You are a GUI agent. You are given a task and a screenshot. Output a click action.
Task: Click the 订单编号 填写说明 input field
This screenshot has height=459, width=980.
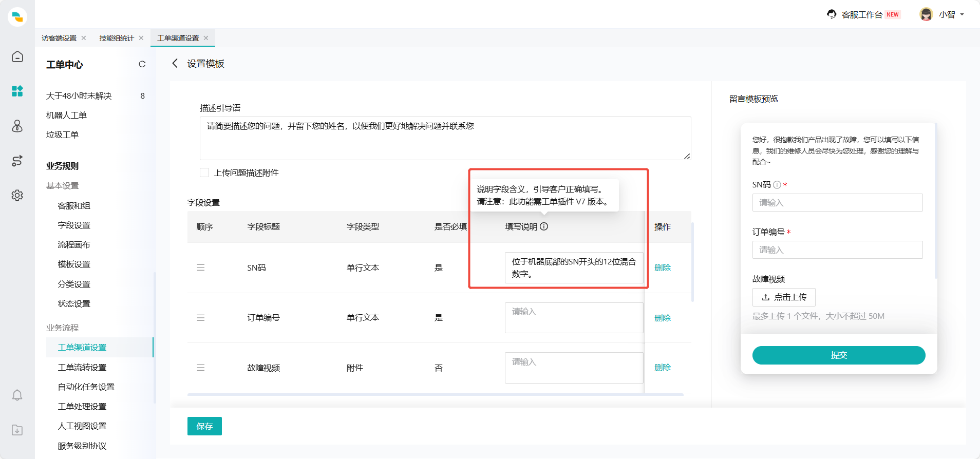[574, 317]
